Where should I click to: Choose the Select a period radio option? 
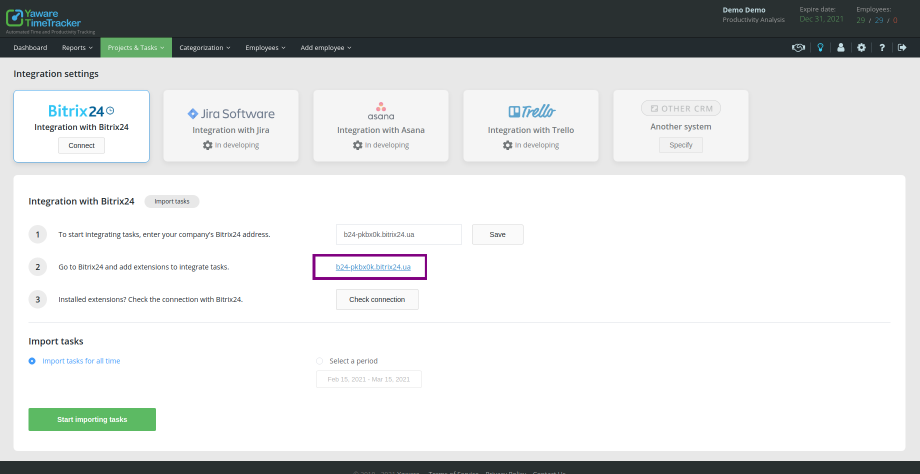pos(319,361)
